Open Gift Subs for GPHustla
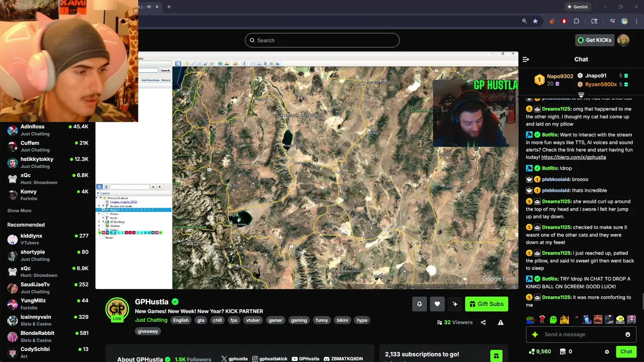This screenshot has width=644, height=362. pyautogui.click(x=486, y=304)
